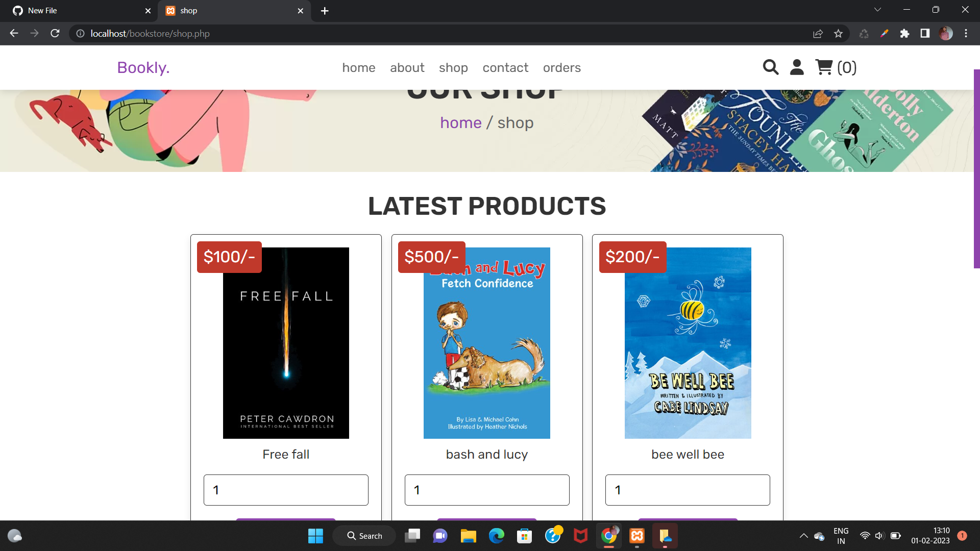Click the home breadcrumb link
980x551 pixels.
pyautogui.click(x=460, y=122)
